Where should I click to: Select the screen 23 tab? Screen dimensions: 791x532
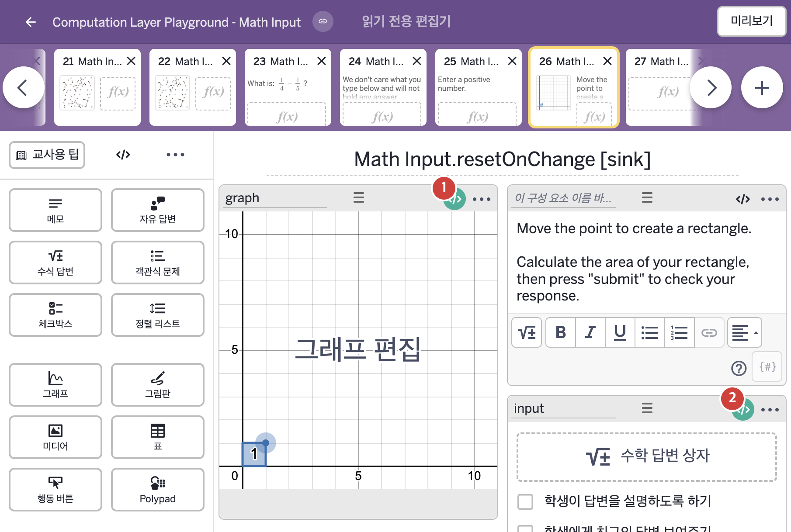coord(288,87)
